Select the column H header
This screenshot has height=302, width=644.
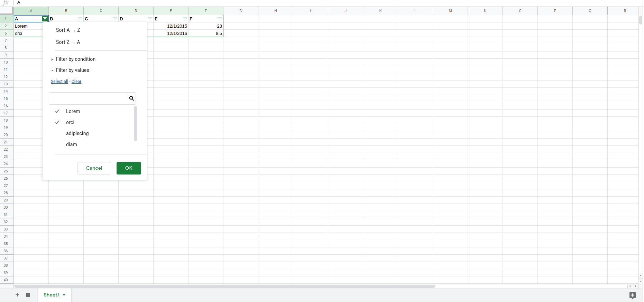[x=276, y=11]
